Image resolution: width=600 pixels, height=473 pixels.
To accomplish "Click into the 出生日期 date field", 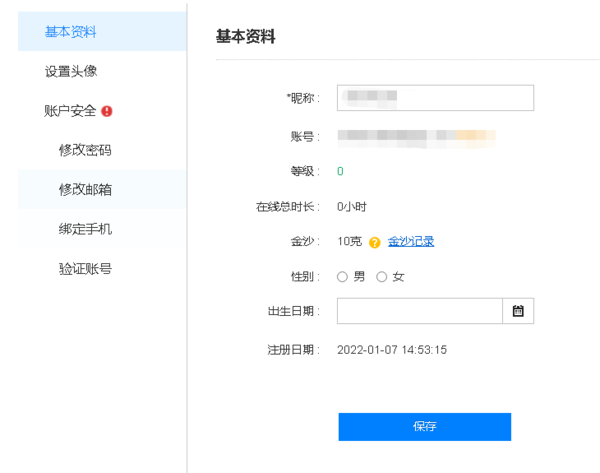I will 419,311.
